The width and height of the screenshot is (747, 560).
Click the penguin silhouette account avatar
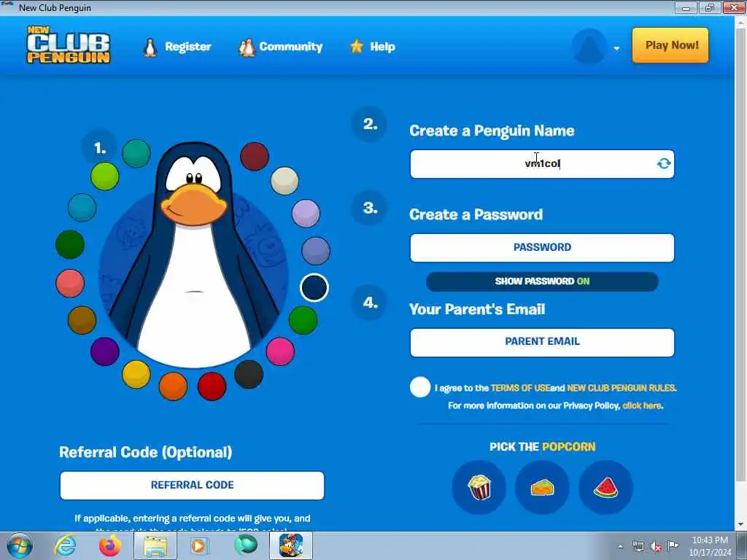589,46
